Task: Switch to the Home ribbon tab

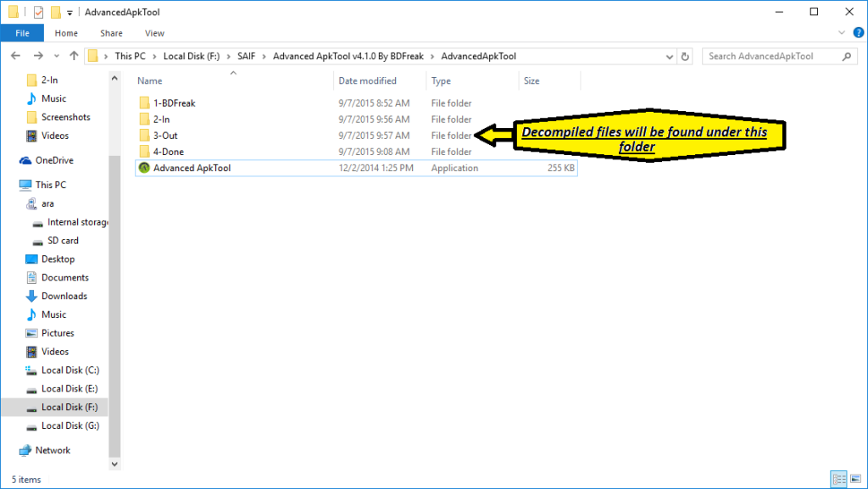Action: [66, 33]
